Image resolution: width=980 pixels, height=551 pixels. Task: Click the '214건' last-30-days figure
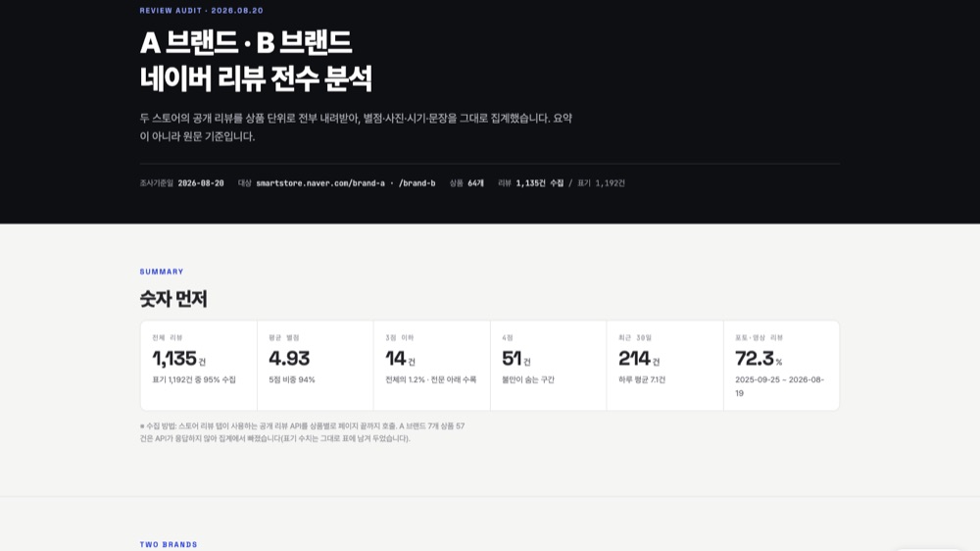pyautogui.click(x=639, y=359)
